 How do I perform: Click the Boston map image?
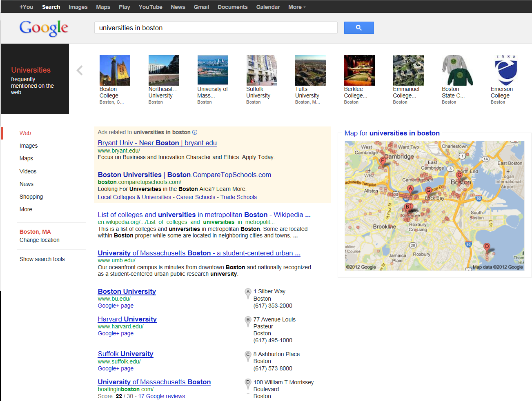point(434,206)
